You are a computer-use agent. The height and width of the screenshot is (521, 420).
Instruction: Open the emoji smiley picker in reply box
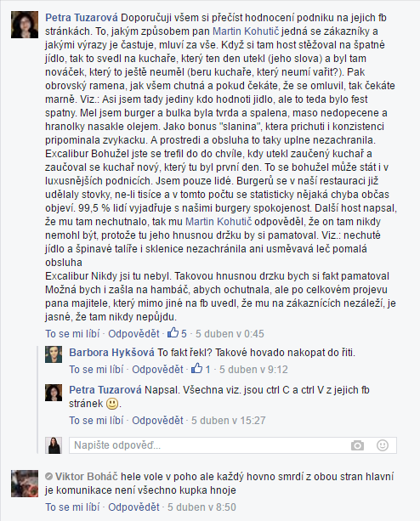point(383,445)
